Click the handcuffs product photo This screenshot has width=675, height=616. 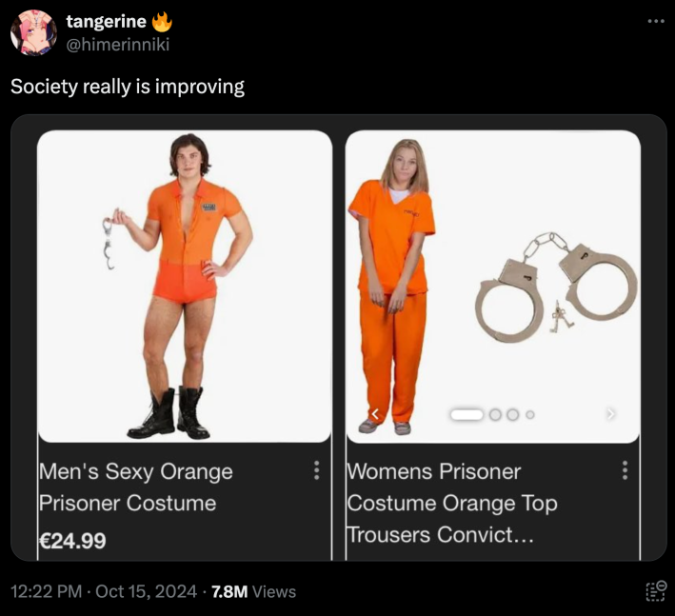(556, 288)
